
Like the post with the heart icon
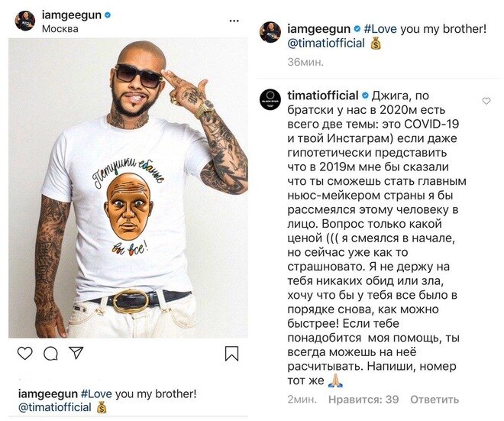[x=24, y=354]
